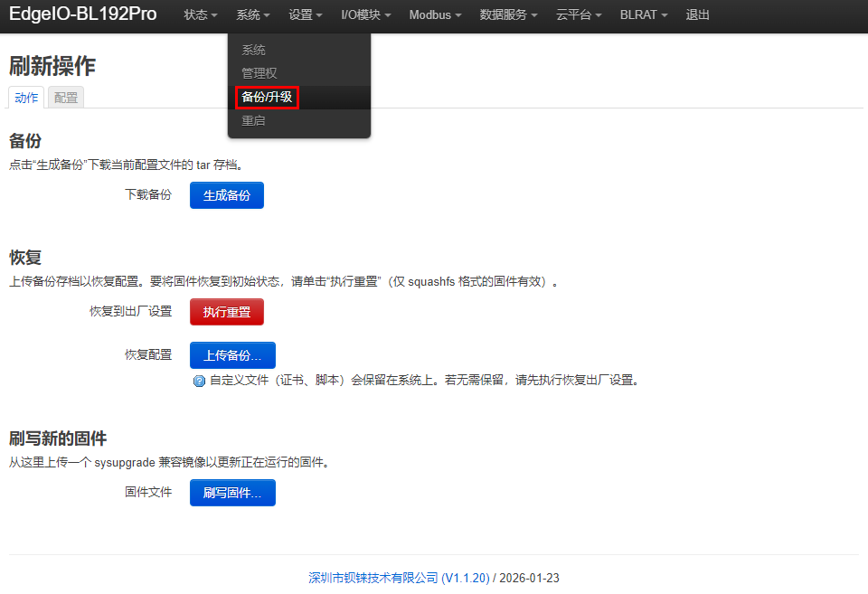Open the 云平台 dropdown
868x594 pixels.
[579, 15]
